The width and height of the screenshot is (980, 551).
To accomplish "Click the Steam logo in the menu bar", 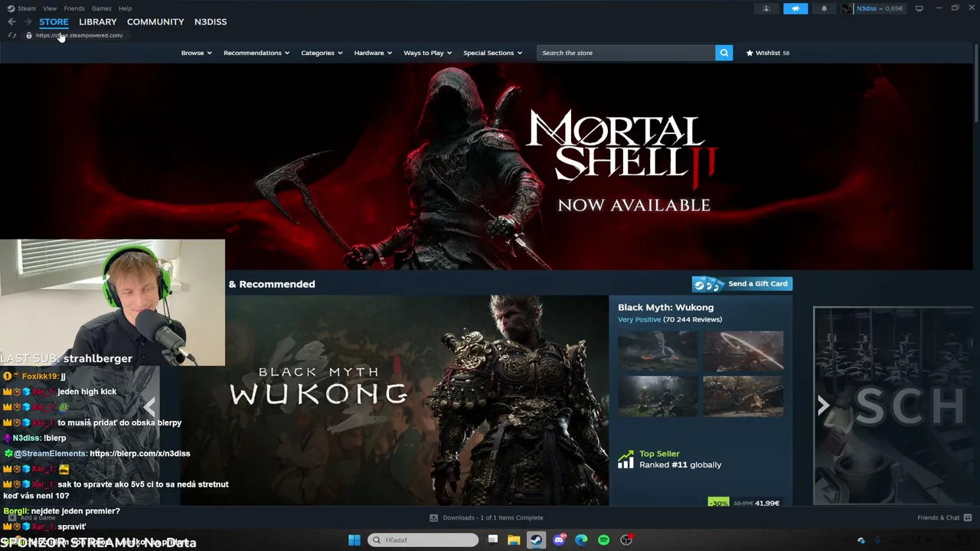I will pyautogui.click(x=11, y=8).
